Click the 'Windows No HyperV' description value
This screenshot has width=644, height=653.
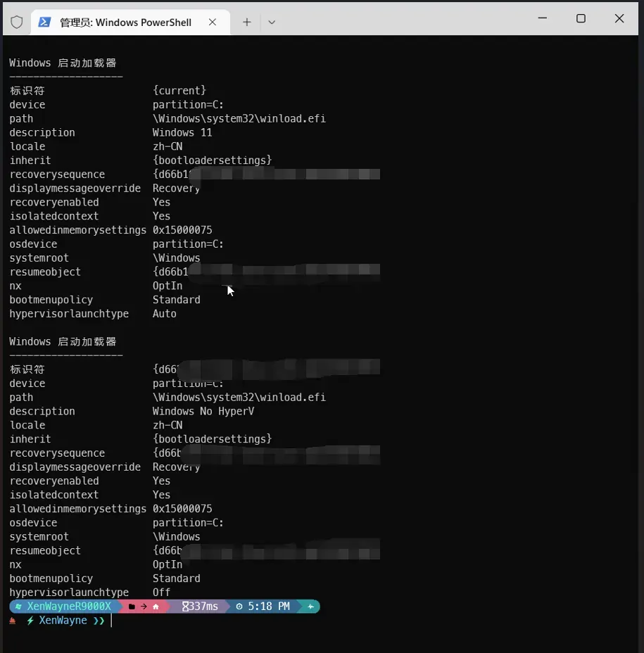click(203, 412)
